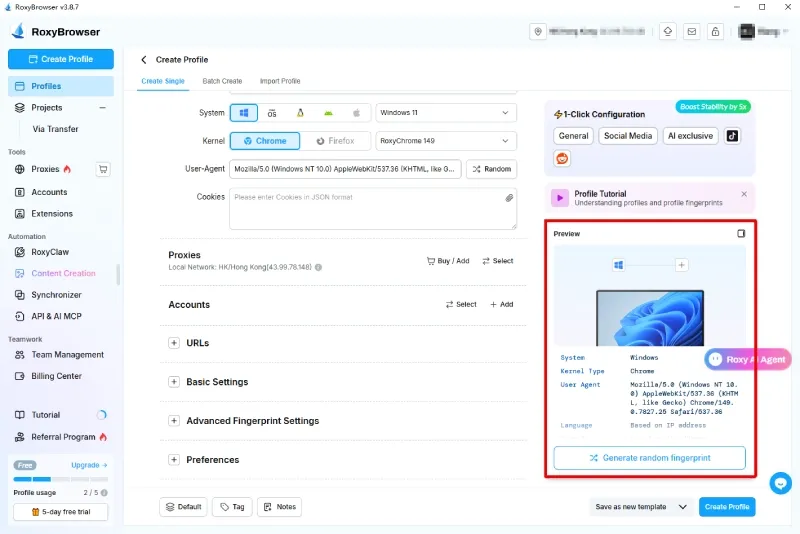Switch to the Import Profile tab

(x=280, y=81)
